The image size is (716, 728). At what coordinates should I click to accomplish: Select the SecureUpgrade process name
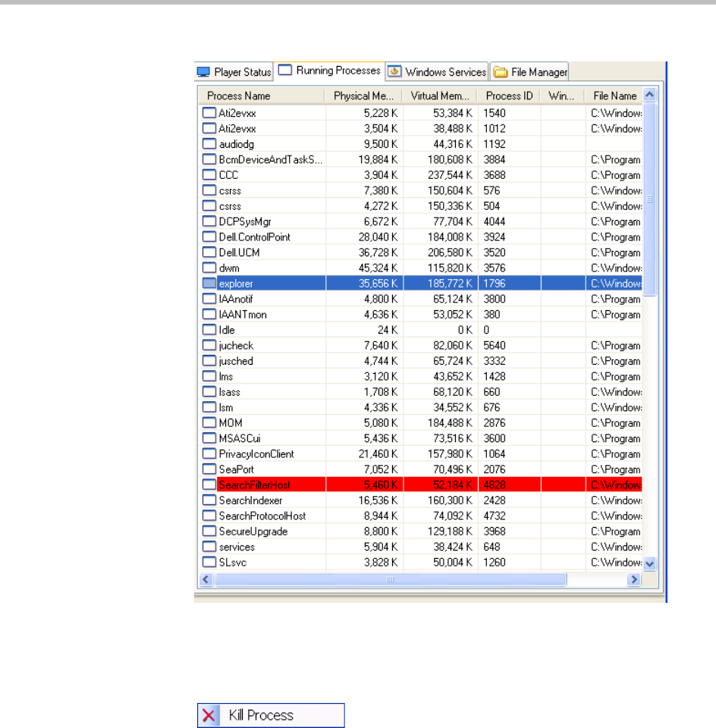[x=253, y=532]
